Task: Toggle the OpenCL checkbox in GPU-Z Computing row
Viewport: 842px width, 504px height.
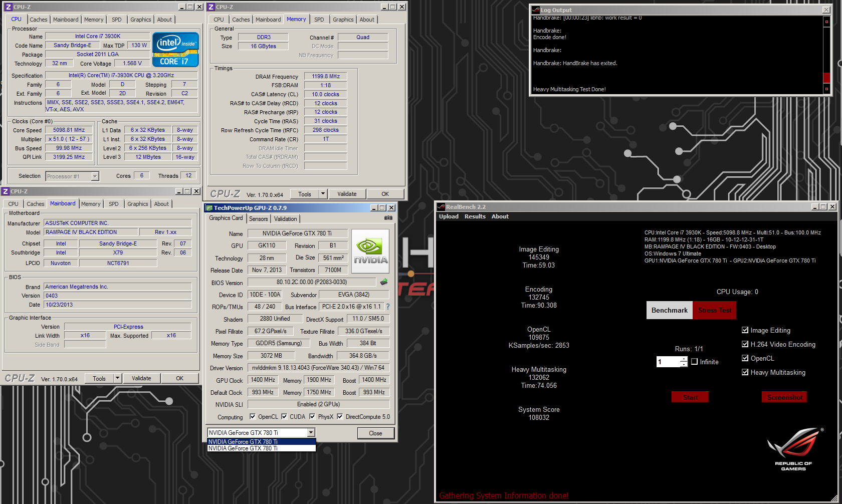Action: [253, 417]
